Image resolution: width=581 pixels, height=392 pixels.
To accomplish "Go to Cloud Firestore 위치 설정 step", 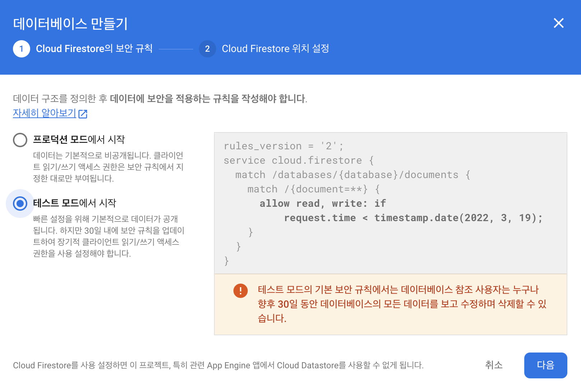I will click(275, 48).
